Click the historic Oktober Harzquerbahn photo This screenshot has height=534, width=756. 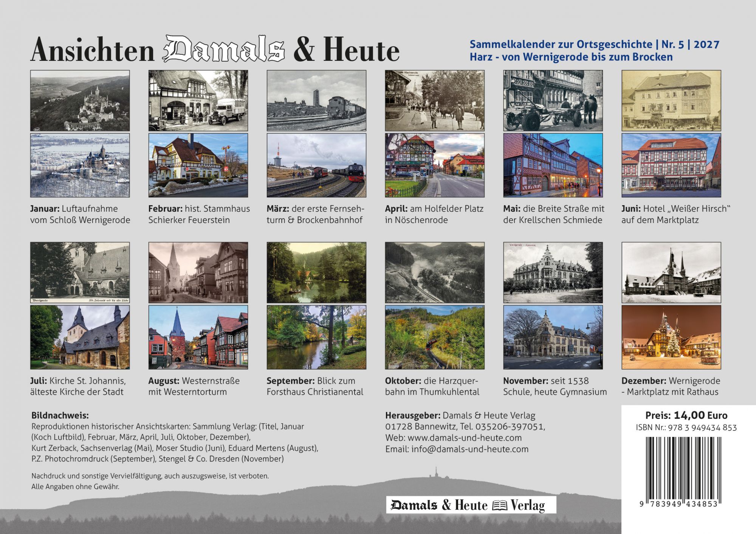pos(435,272)
